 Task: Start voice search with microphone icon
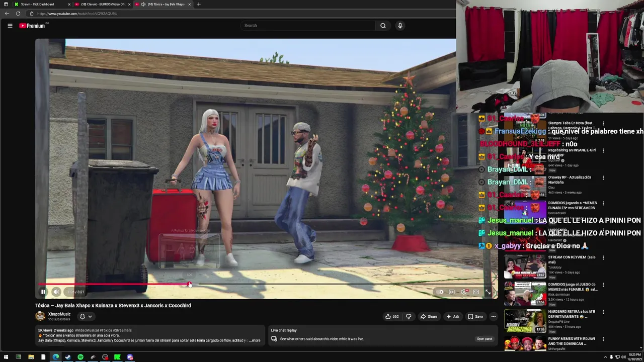(x=400, y=26)
